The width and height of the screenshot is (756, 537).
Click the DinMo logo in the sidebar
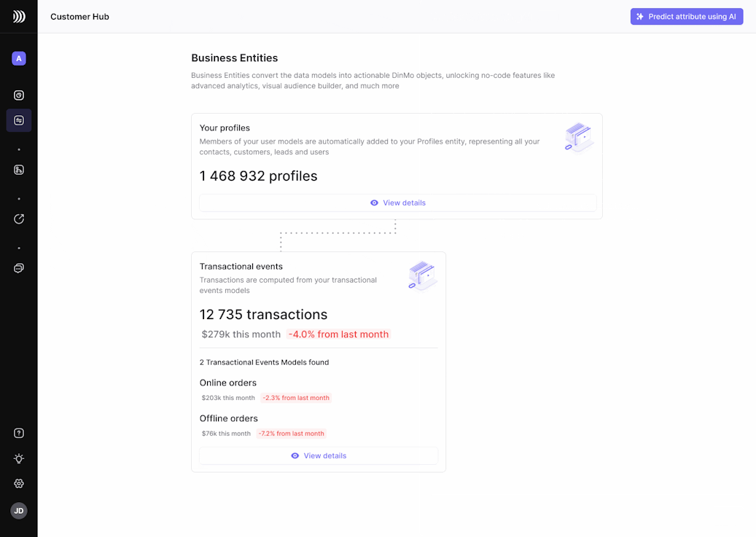[x=19, y=17]
